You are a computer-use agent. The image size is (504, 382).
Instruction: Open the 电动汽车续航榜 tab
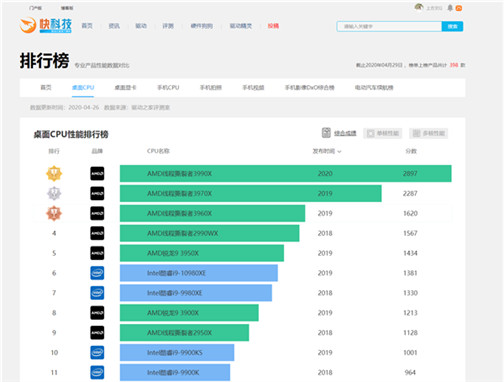click(374, 88)
